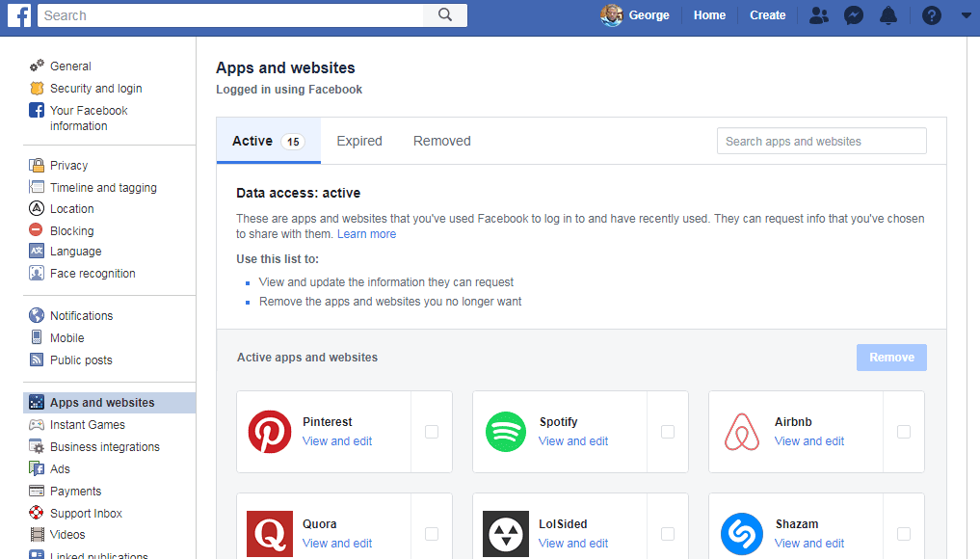Open George's profile picture
Image resolution: width=980 pixels, height=559 pixels.
click(611, 15)
